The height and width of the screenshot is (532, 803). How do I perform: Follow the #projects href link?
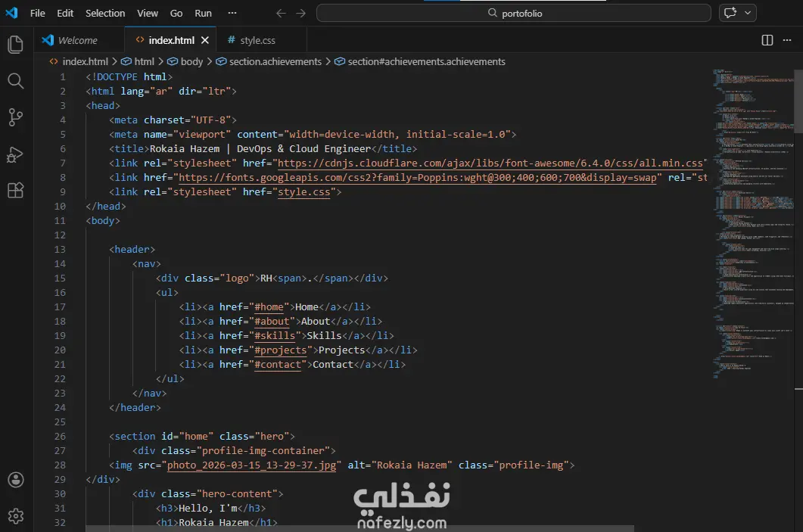(x=281, y=350)
